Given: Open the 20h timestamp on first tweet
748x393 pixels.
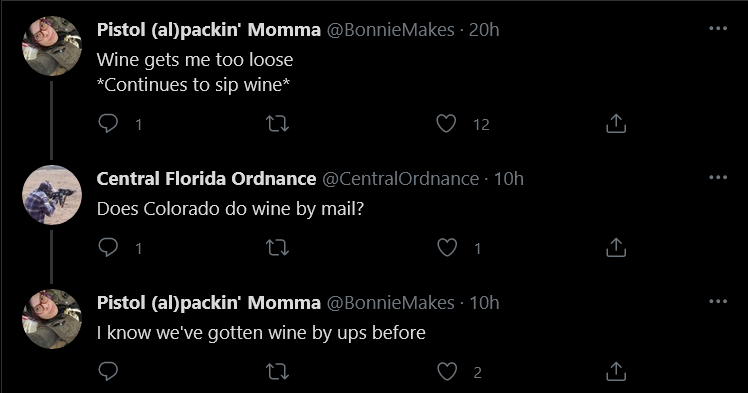Looking at the screenshot, I should pyautogui.click(x=484, y=30).
